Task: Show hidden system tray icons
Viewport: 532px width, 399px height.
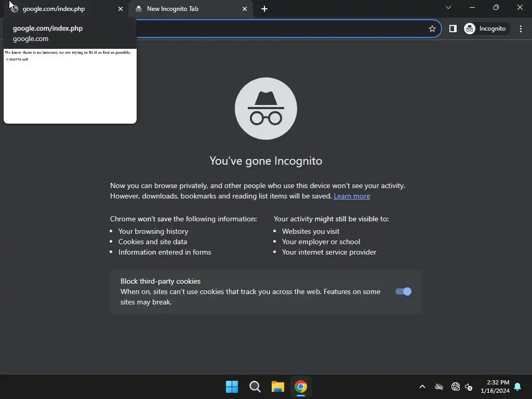Action: pos(422,387)
